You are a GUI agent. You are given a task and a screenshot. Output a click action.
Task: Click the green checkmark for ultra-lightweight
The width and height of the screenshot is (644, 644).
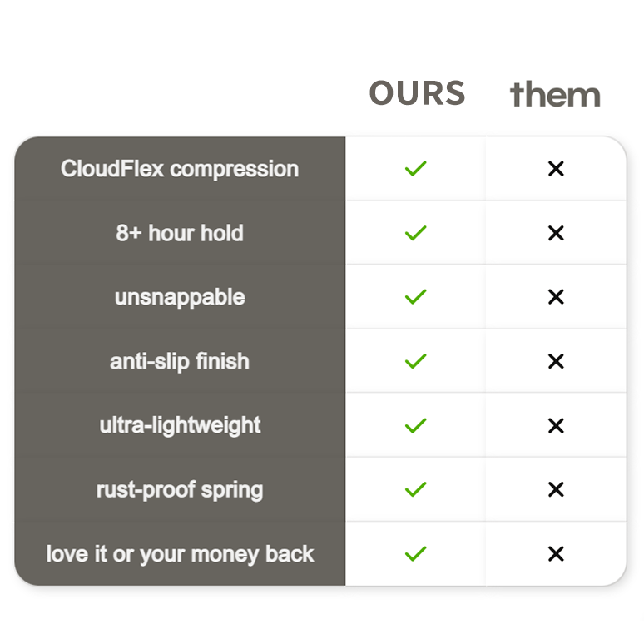coord(415,425)
